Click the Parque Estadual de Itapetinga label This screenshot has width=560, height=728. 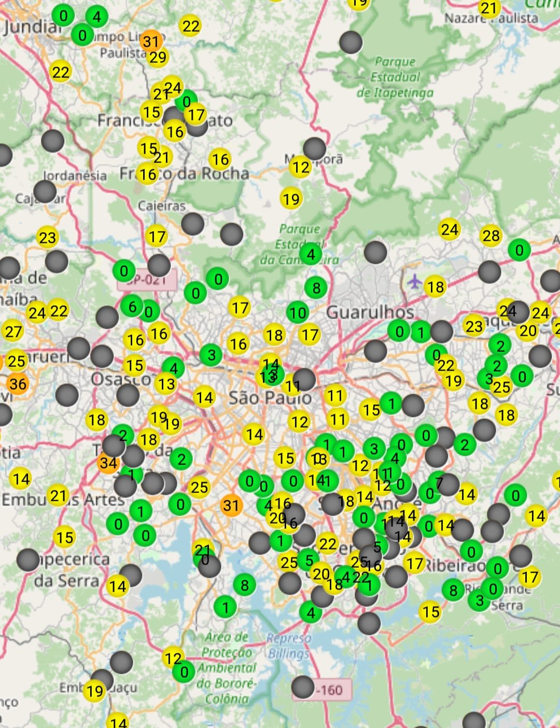tap(395, 77)
